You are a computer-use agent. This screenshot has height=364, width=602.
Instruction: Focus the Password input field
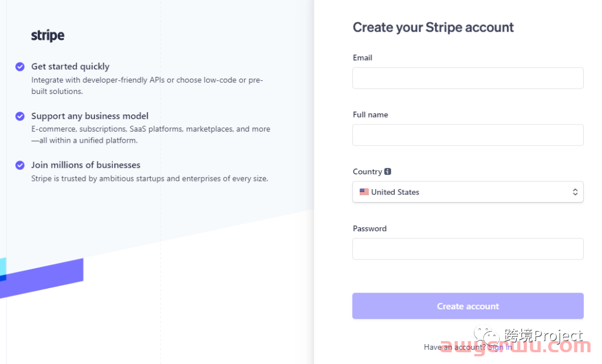point(467,249)
